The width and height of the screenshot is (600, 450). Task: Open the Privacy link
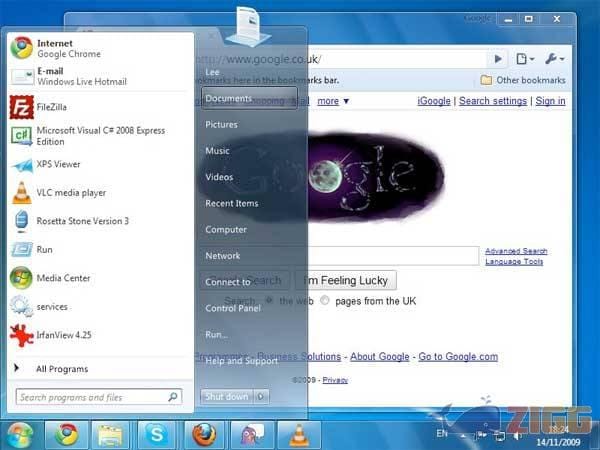(335, 380)
